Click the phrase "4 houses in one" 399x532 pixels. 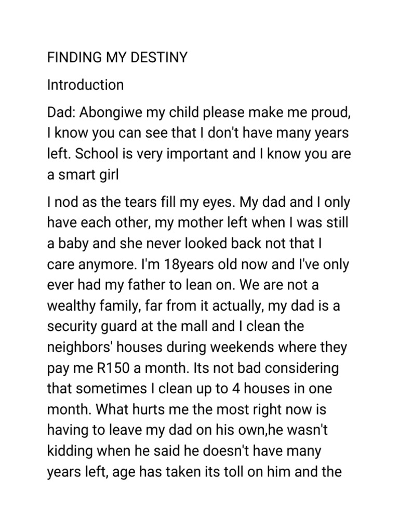coord(285,389)
